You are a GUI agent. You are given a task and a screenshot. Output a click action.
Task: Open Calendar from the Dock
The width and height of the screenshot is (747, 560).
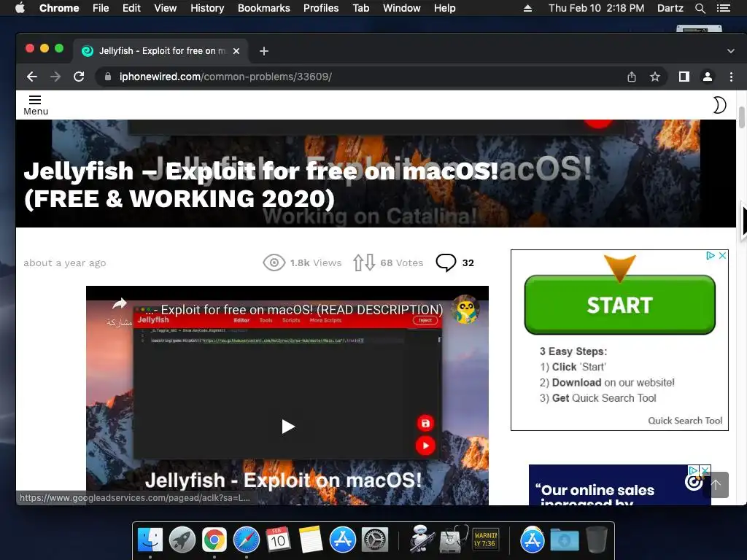(278, 540)
